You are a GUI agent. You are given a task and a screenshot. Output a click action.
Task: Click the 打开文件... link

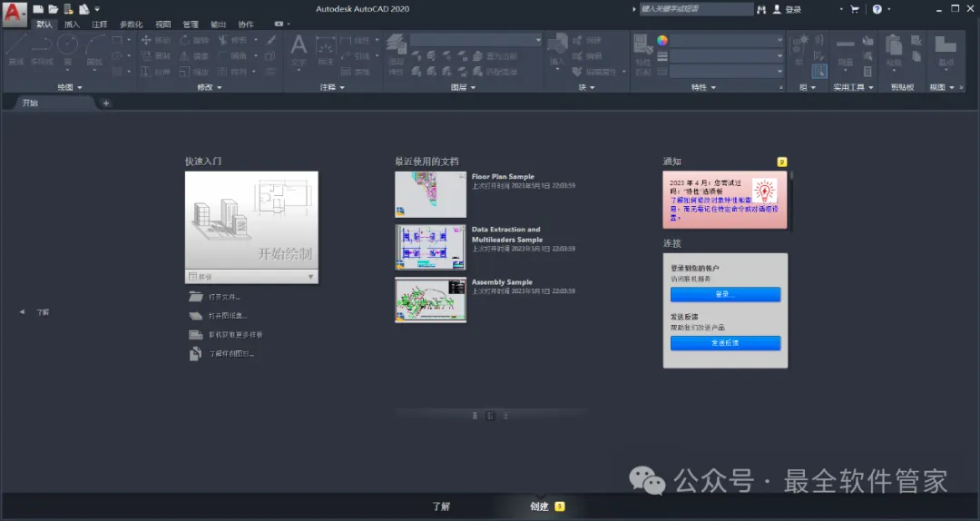pyautogui.click(x=224, y=297)
